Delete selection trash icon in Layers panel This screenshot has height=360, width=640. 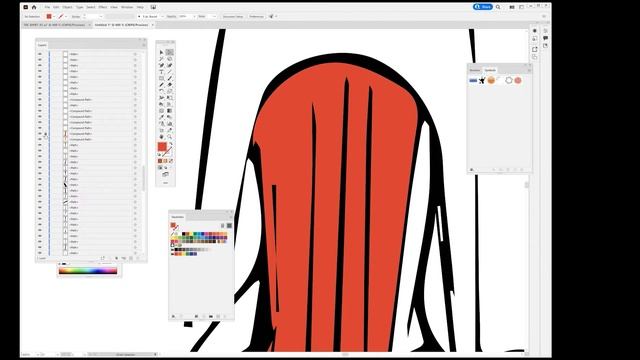coord(138,258)
